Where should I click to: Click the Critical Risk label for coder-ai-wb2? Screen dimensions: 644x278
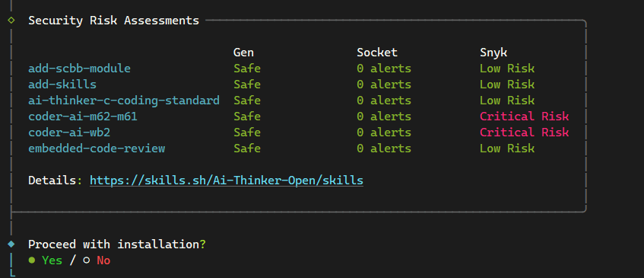[525, 133]
